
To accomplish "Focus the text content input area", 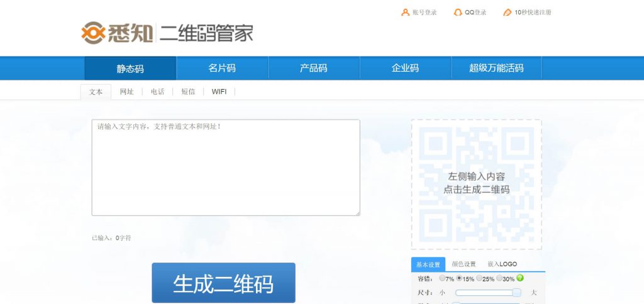I will click(x=226, y=167).
